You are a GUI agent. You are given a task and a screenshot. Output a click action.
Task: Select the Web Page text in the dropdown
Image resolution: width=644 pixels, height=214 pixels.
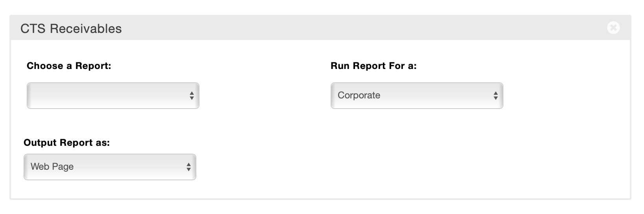pyautogui.click(x=52, y=167)
